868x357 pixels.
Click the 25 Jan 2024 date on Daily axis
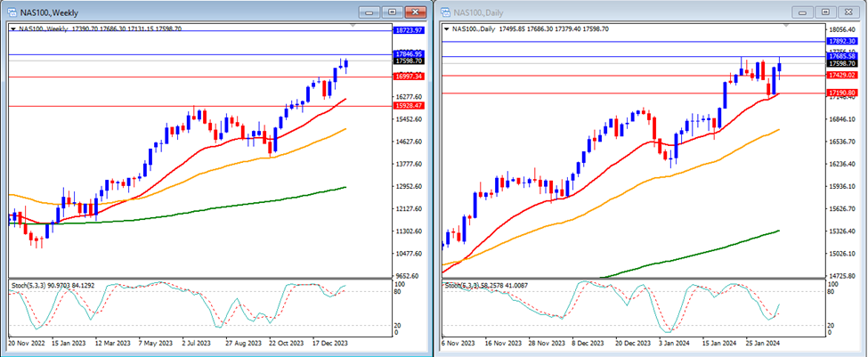tap(762, 343)
